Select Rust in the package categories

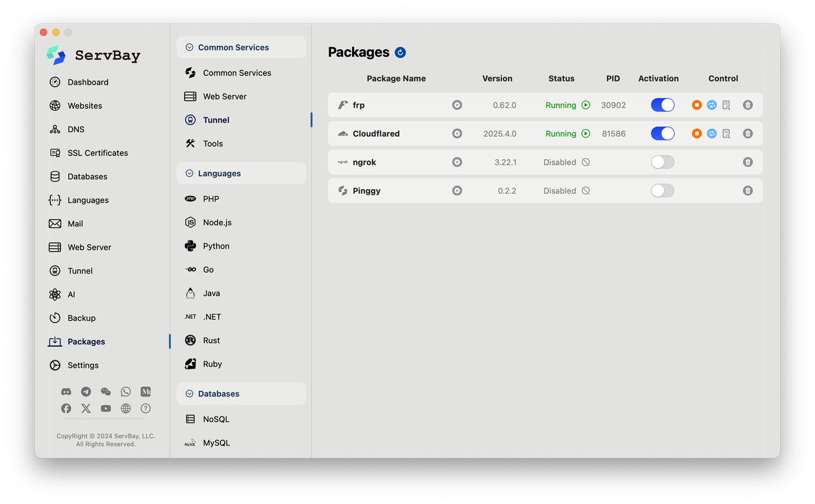coord(211,340)
